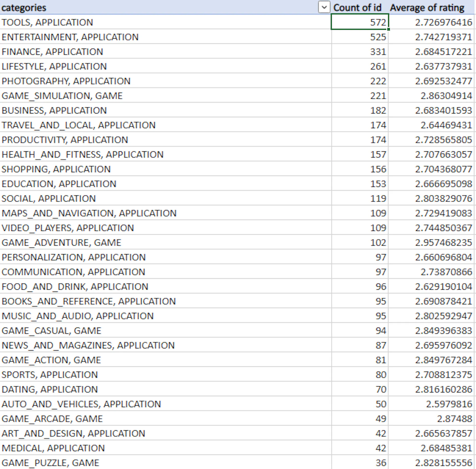
Task: Select the 'Average of rating' header cell
Action: click(x=431, y=7)
